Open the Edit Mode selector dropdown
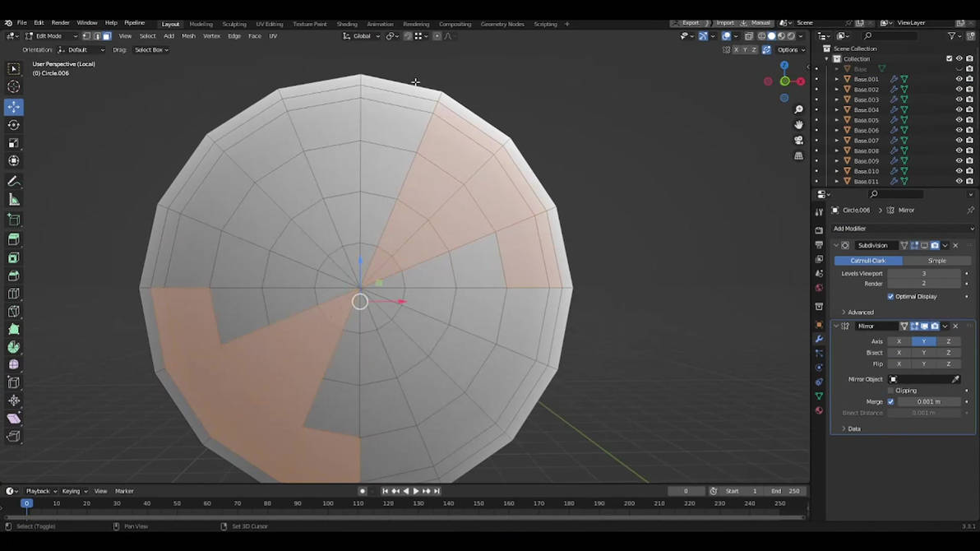This screenshot has height=551, width=980. click(x=51, y=36)
